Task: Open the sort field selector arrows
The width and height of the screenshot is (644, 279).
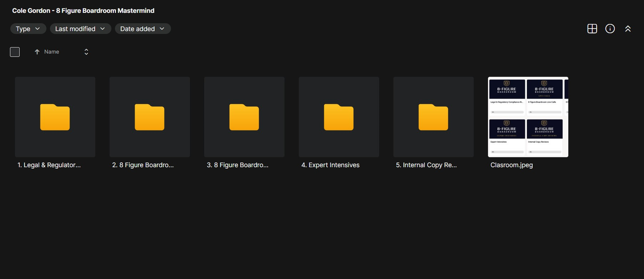Action: pos(86,52)
